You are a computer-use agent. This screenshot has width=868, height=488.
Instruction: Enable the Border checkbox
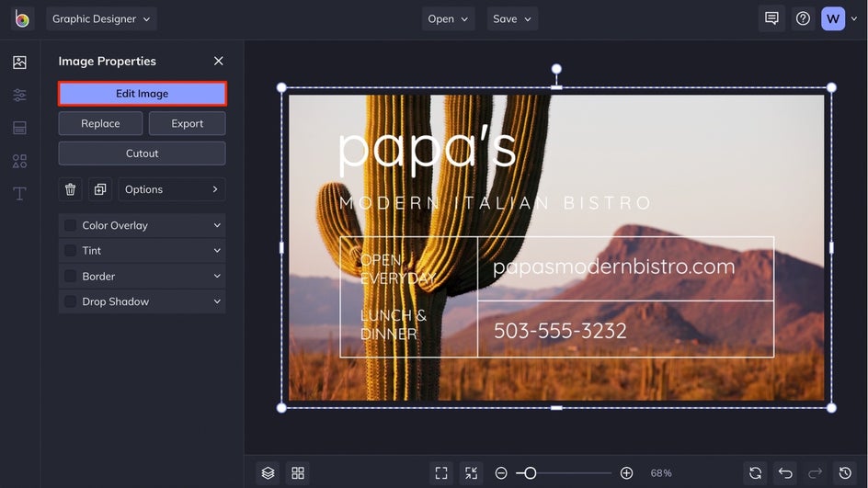(70, 276)
